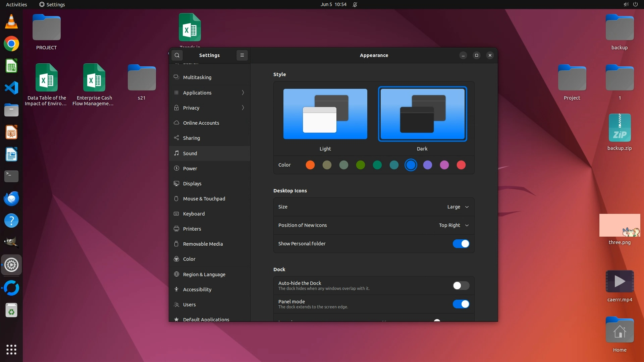This screenshot has height=362, width=644.
Task: Open Activities overview in top bar
Action: [x=16, y=4]
